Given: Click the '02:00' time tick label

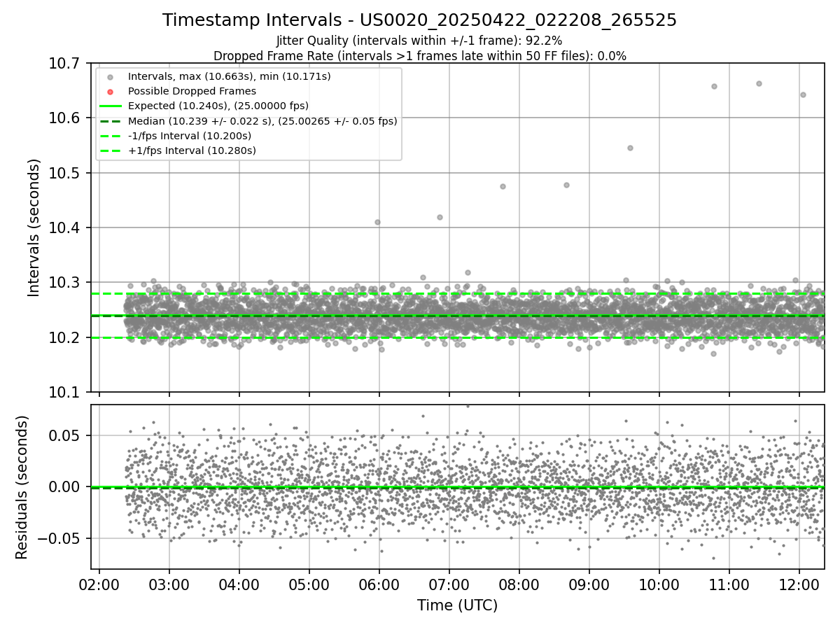Looking at the screenshot, I should (x=99, y=584).
